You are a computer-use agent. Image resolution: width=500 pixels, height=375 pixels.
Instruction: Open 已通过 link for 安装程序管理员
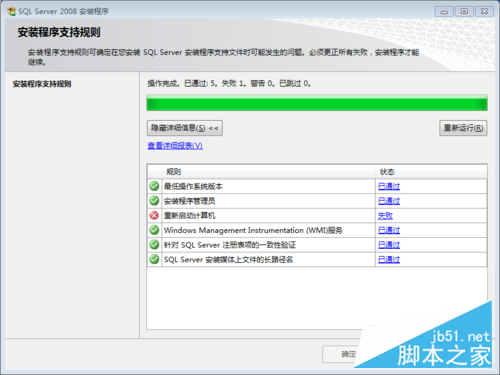point(389,201)
